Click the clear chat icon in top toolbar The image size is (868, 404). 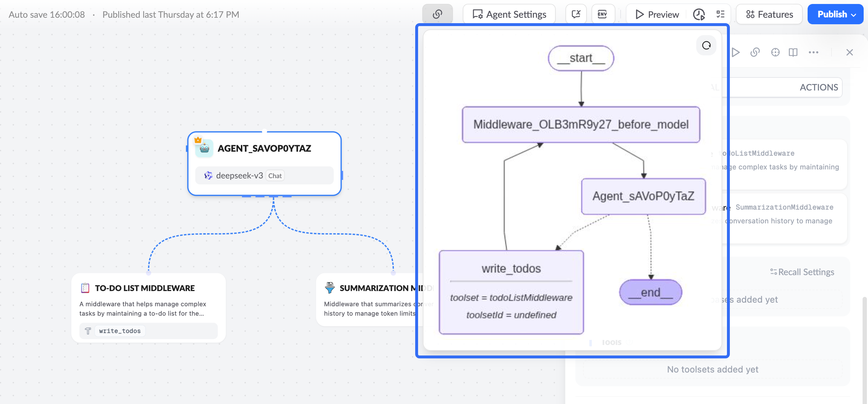576,14
